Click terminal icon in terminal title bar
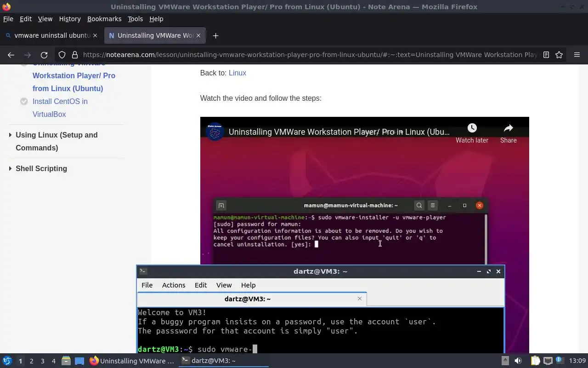Viewport: 588px width, 368px height. (x=143, y=271)
